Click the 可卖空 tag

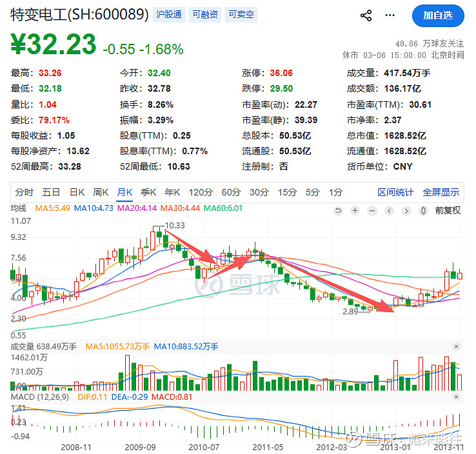tap(241, 15)
